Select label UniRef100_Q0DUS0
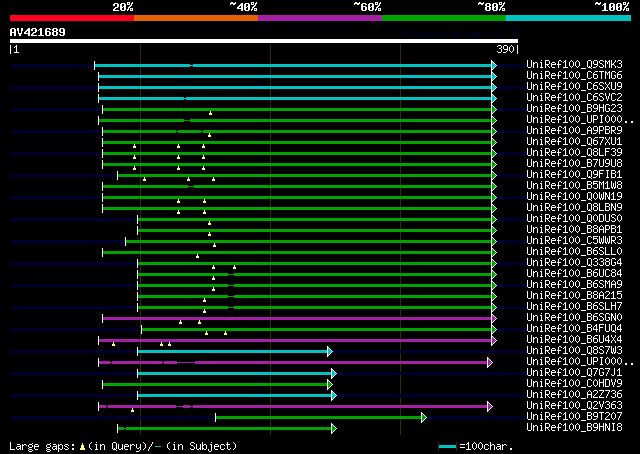 (574, 218)
